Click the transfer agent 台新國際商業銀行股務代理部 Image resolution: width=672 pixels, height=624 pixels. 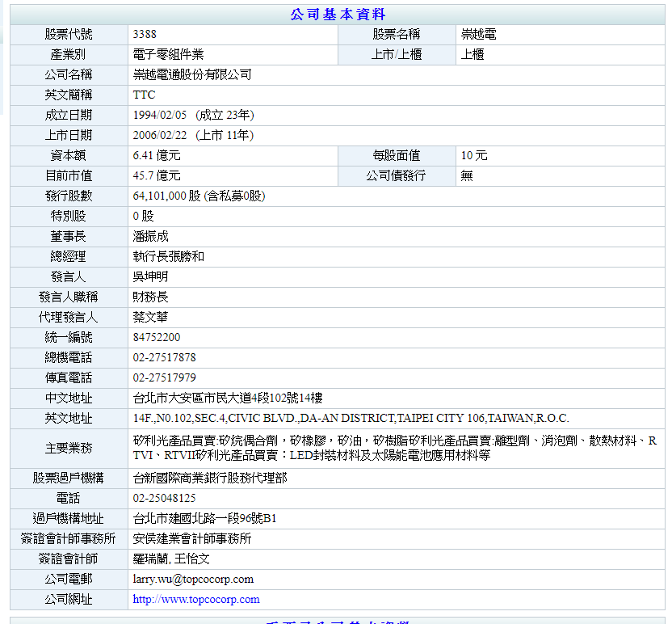210,478
